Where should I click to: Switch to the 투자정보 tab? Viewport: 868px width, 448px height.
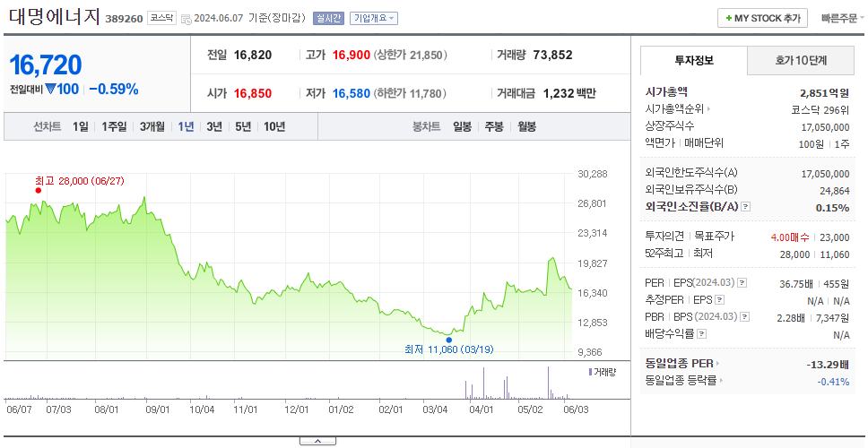coord(694,60)
